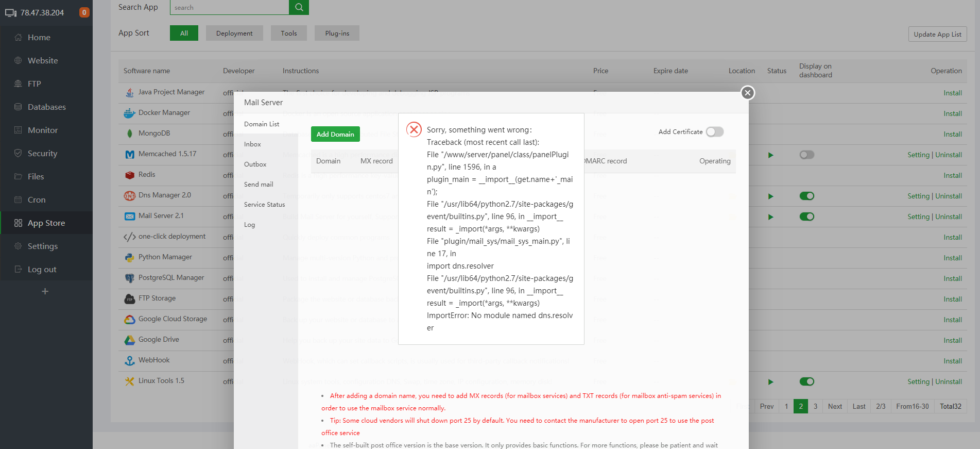The height and width of the screenshot is (449, 980).
Task: Click the plus icon below Log out
Action: pyautogui.click(x=45, y=292)
